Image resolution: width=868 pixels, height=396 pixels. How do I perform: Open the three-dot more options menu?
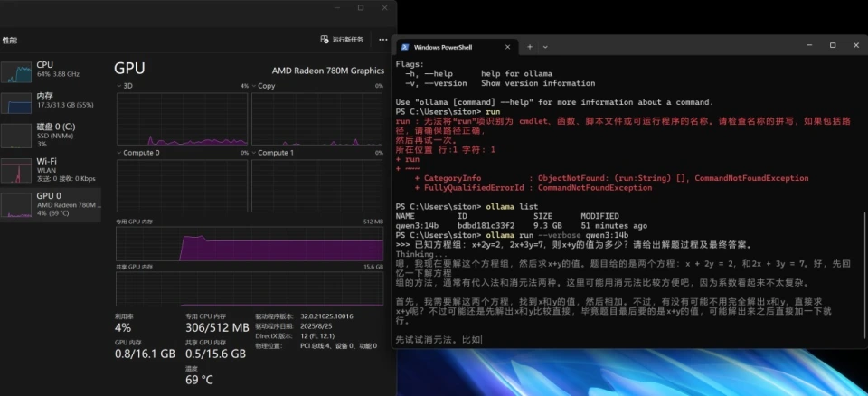383,40
